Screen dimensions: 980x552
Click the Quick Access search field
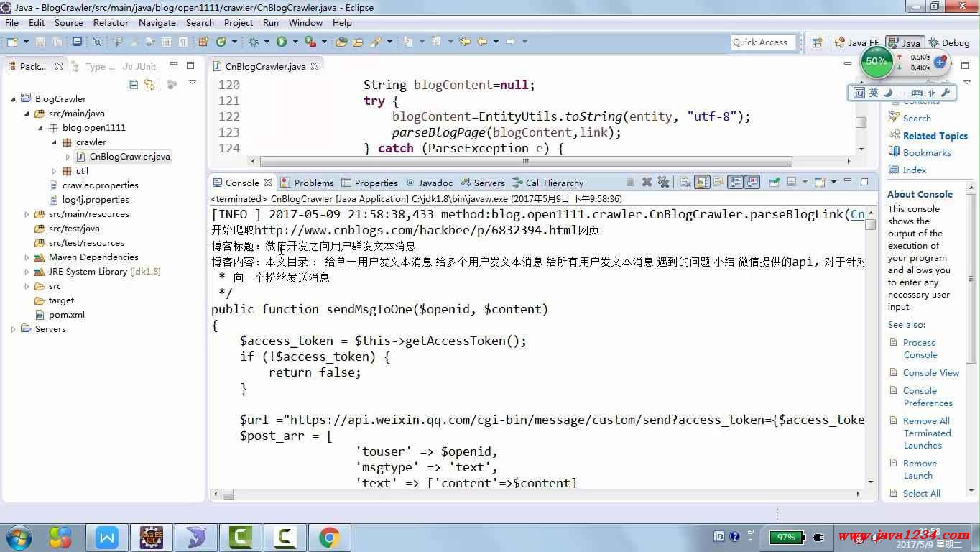[762, 42]
